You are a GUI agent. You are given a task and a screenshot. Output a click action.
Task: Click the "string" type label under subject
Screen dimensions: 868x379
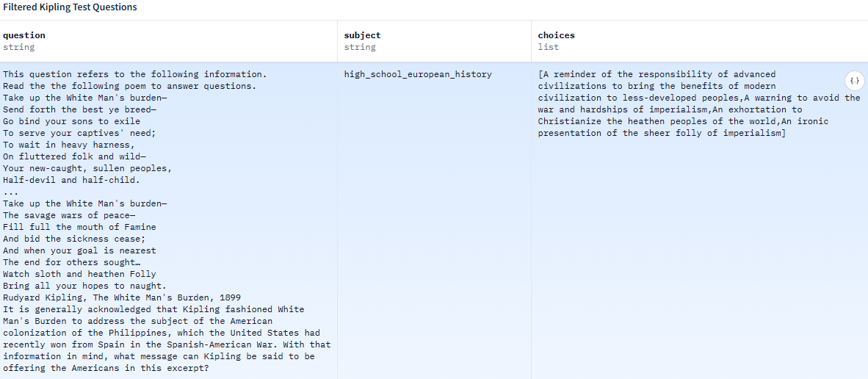click(x=360, y=47)
